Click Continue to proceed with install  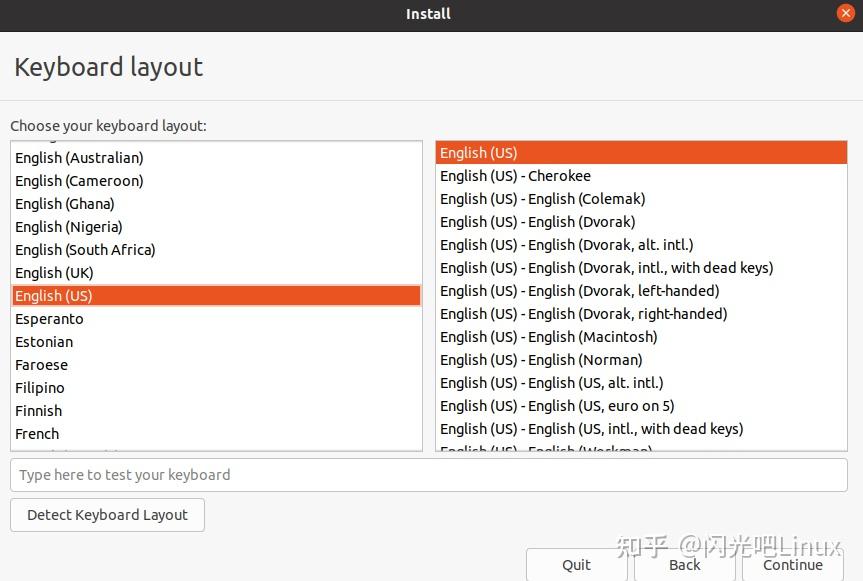793,565
